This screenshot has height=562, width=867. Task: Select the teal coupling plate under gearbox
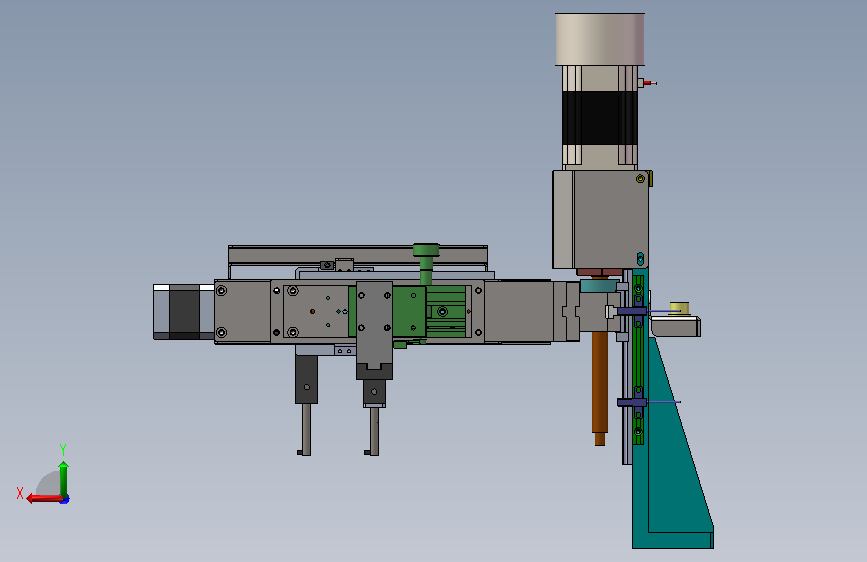tap(599, 286)
